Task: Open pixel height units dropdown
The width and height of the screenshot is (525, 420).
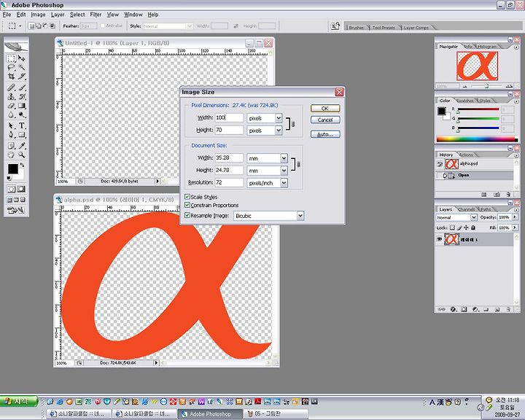Action: click(x=279, y=131)
